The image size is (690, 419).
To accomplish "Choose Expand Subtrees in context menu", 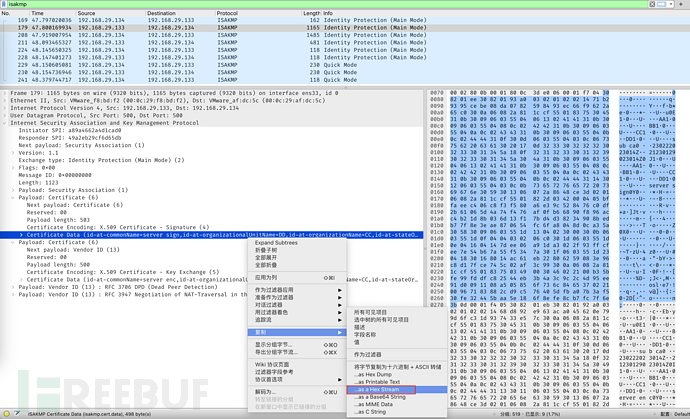I will click(x=297, y=243).
